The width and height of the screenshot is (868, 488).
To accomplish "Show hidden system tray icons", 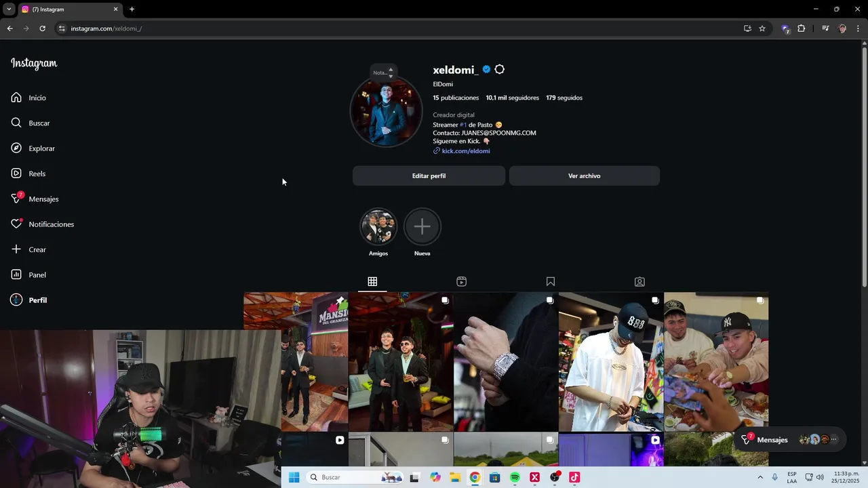I will pos(760,477).
